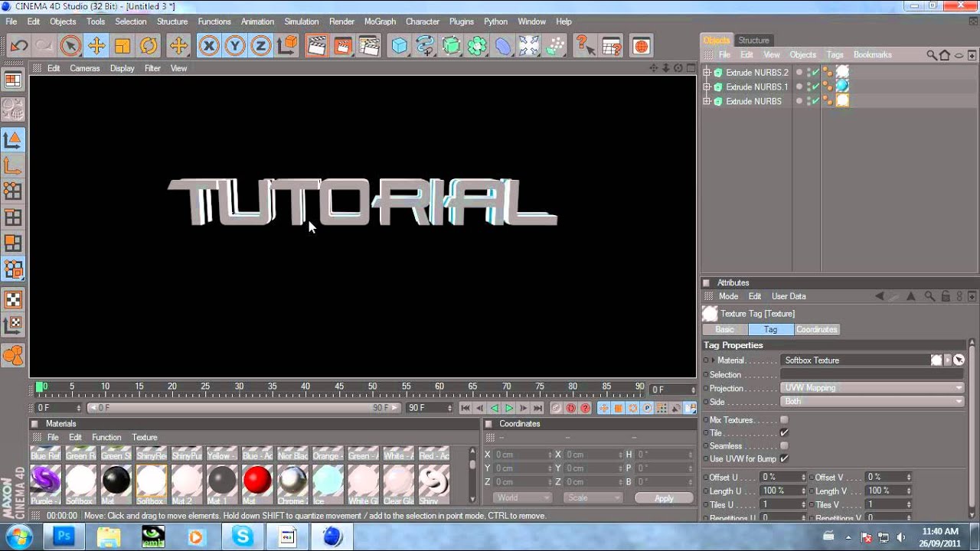Open Photoshop from the taskbar
The width and height of the screenshot is (980, 551).
[x=64, y=536]
